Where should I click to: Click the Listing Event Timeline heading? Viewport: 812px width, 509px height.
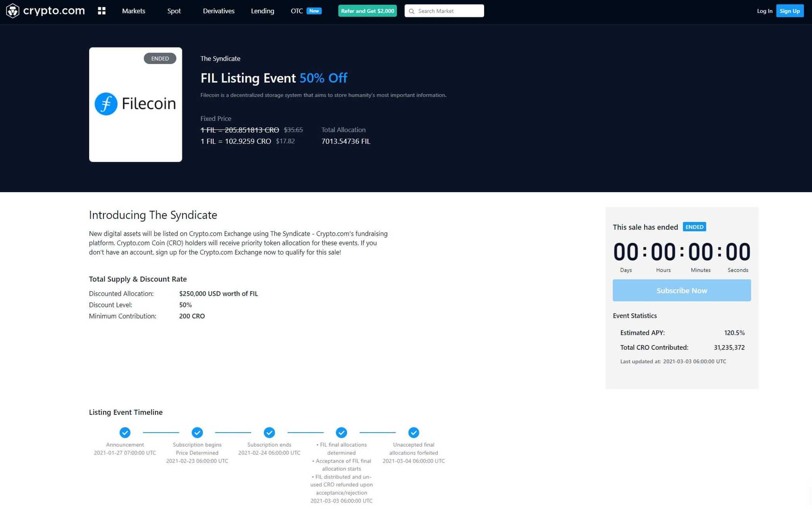[126, 412]
